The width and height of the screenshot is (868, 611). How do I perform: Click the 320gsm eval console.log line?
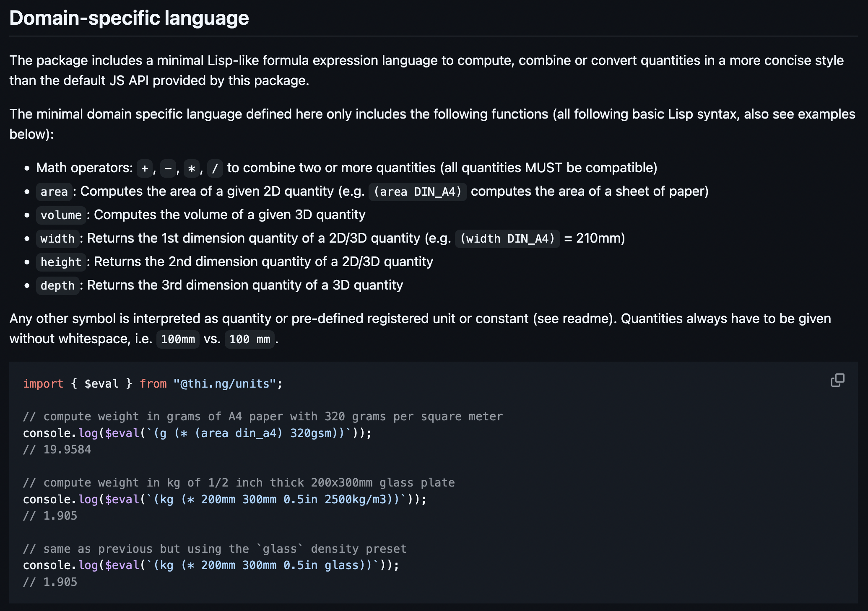pyautogui.click(x=197, y=433)
